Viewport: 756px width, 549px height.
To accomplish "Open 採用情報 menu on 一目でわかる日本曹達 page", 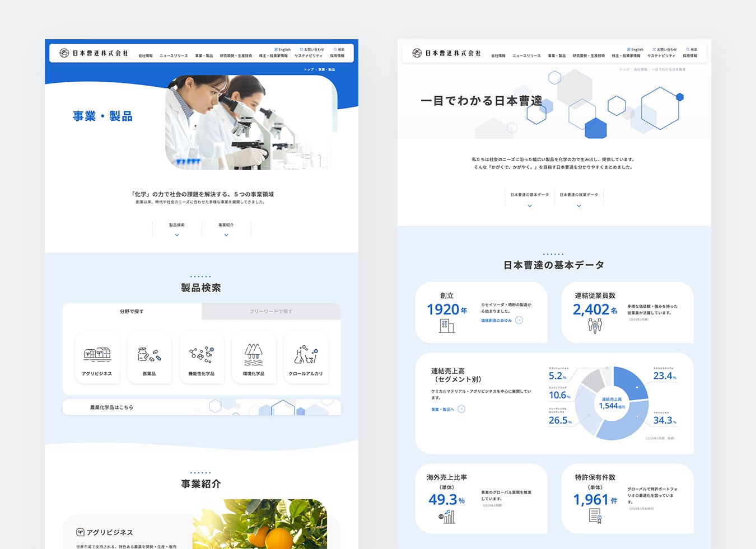I will tap(690, 56).
